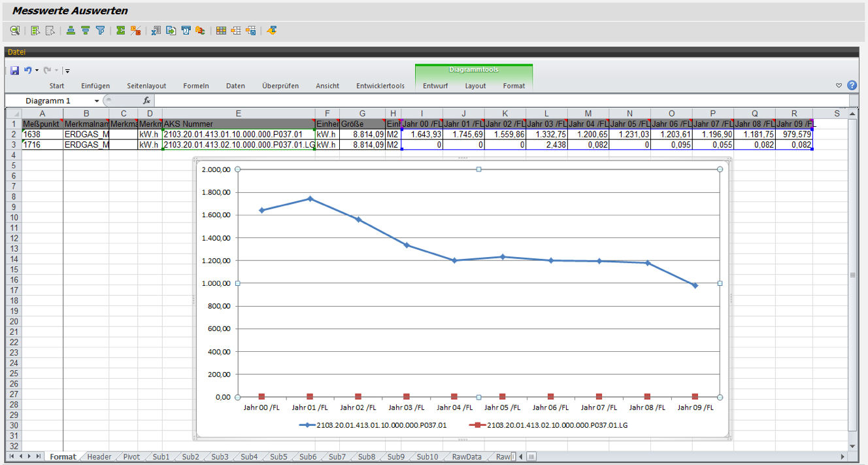
Task: Click the Excel undo arrow icon
Action: (27, 70)
